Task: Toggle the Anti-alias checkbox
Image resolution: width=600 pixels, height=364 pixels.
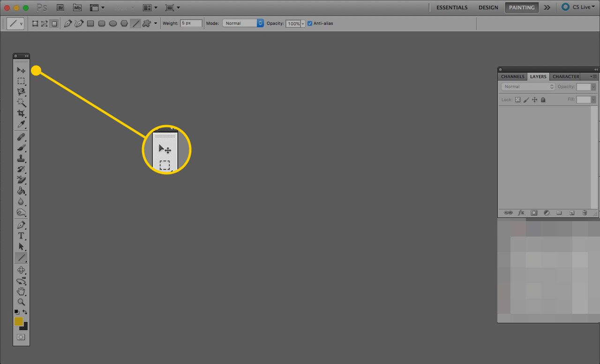Action: point(310,23)
